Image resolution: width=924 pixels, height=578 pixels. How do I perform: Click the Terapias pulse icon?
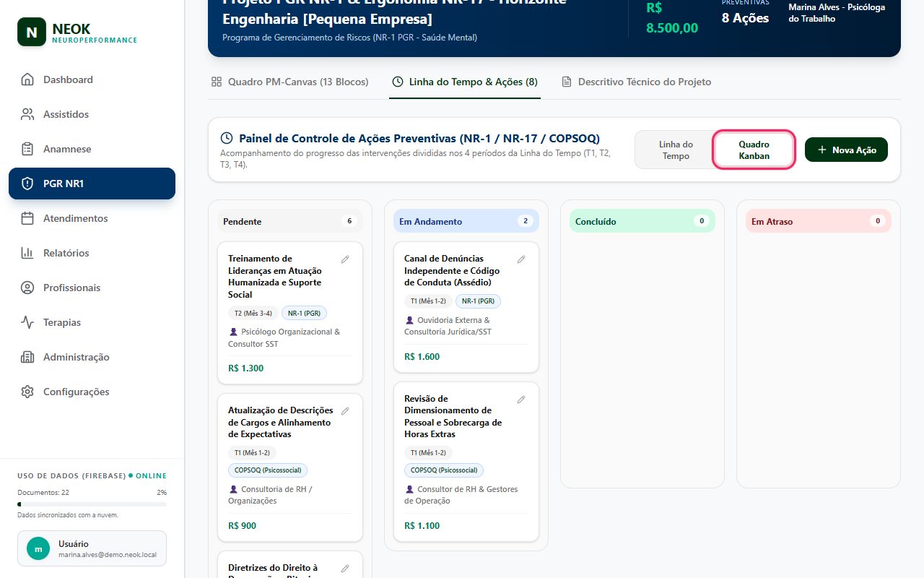click(27, 322)
